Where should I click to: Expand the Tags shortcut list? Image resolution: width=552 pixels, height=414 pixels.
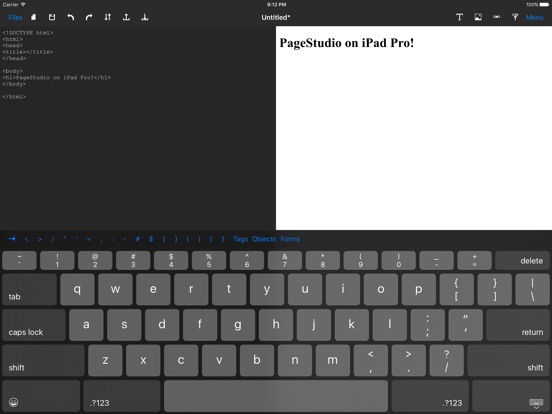(x=240, y=239)
